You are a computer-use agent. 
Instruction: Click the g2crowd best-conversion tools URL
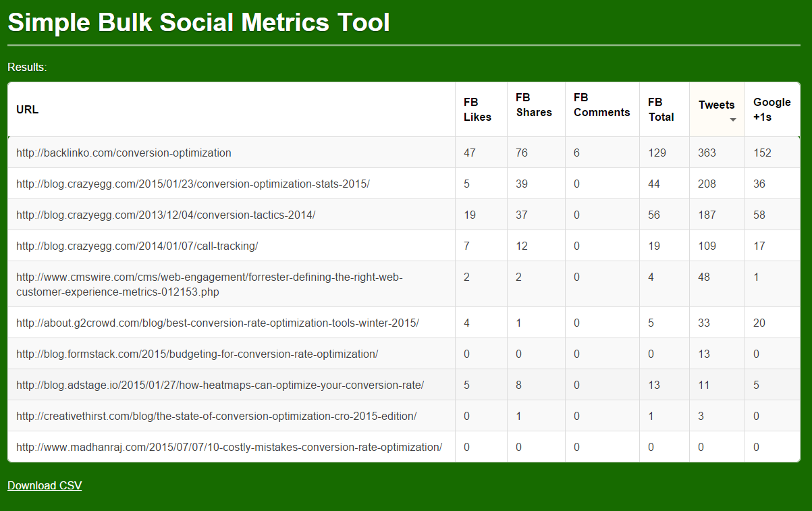[x=217, y=323]
